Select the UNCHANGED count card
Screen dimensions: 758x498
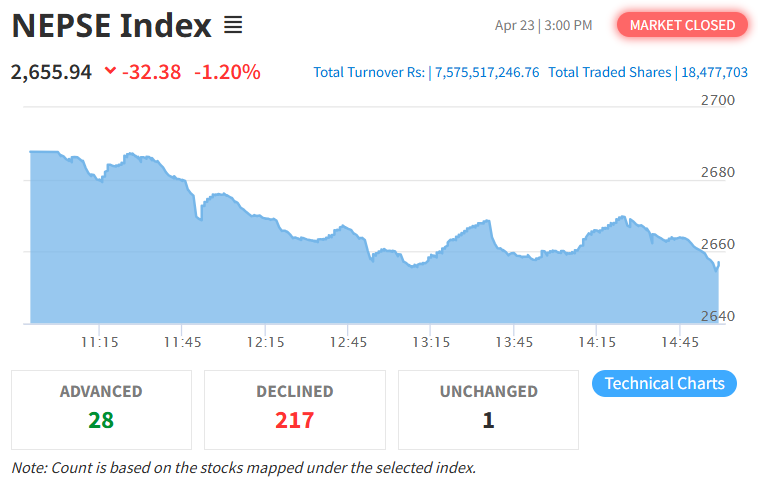pos(488,409)
